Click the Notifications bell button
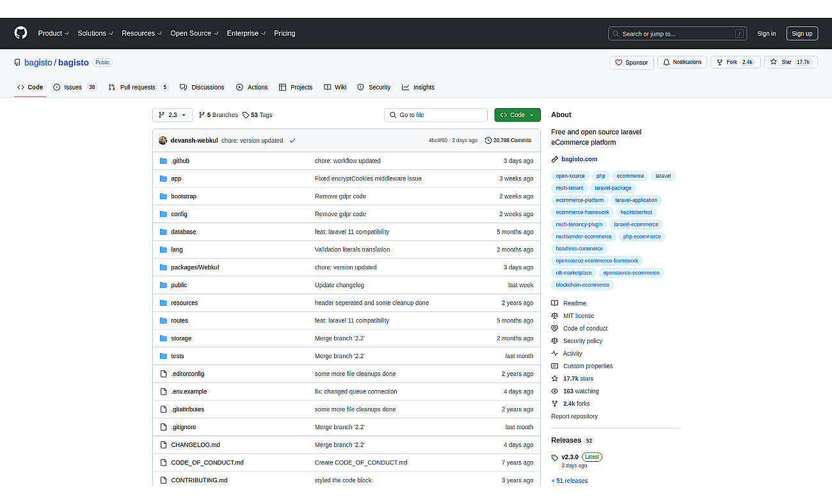 [682, 63]
